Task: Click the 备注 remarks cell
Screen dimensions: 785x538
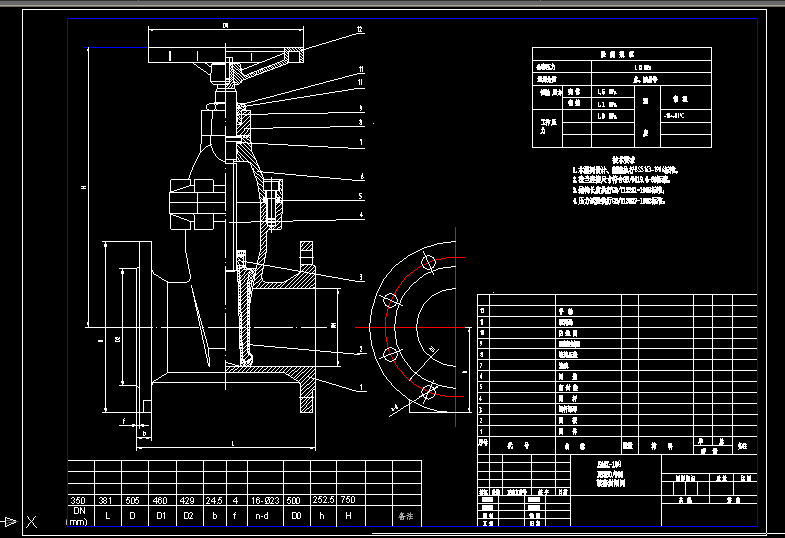Action: coord(405,517)
